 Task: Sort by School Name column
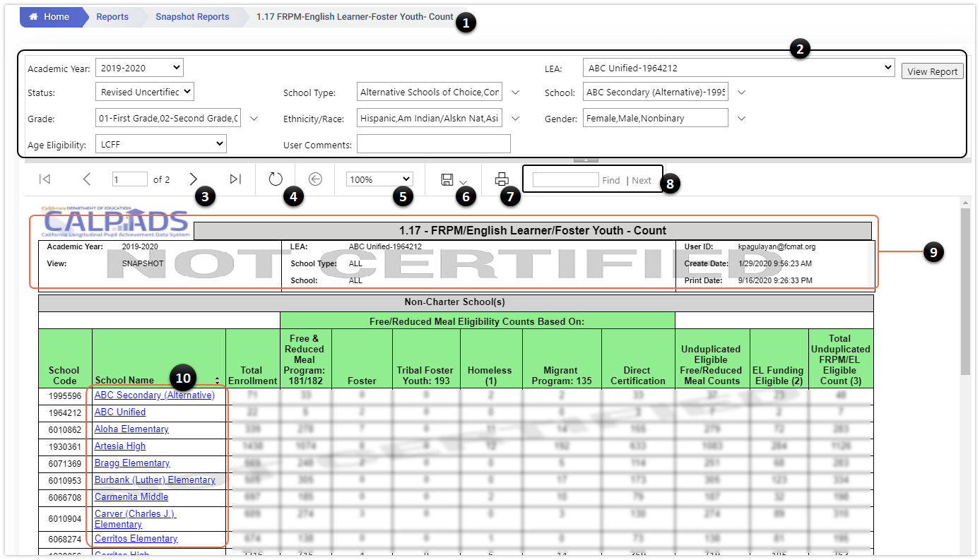[x=217, y=381]
